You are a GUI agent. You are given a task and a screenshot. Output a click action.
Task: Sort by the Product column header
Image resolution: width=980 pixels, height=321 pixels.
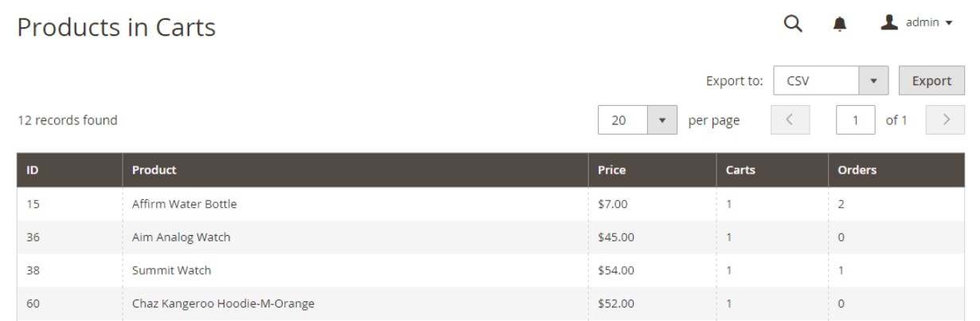tap(154, 170)
